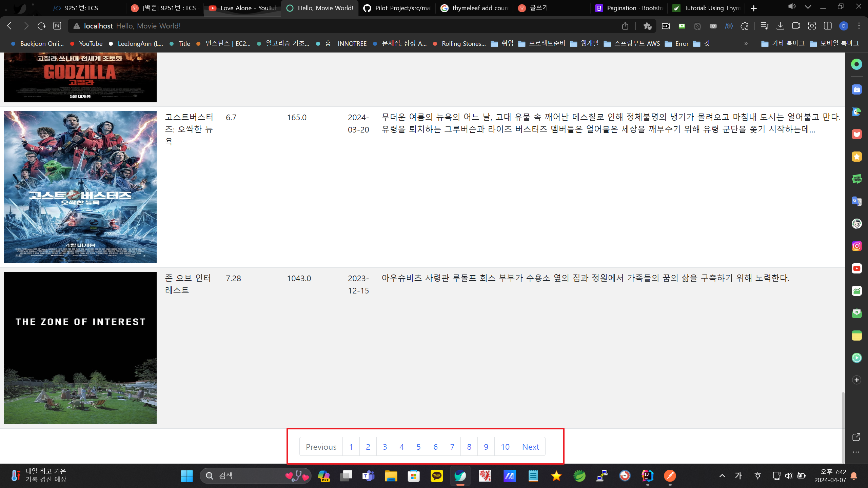Open the yellow star bookmarks sidebar icon
868x488 pixels.
pos(856,157)
